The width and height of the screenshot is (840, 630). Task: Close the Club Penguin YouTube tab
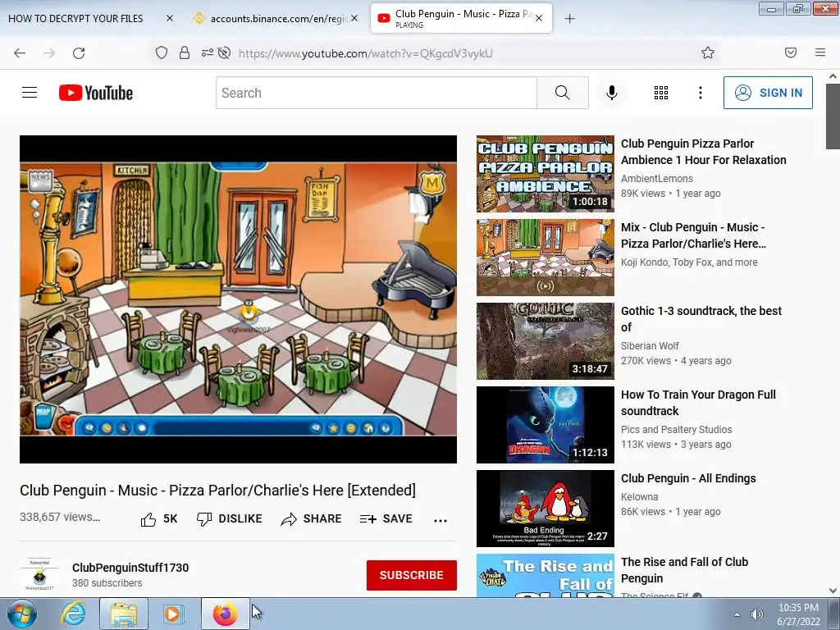(x=539, y=18)
